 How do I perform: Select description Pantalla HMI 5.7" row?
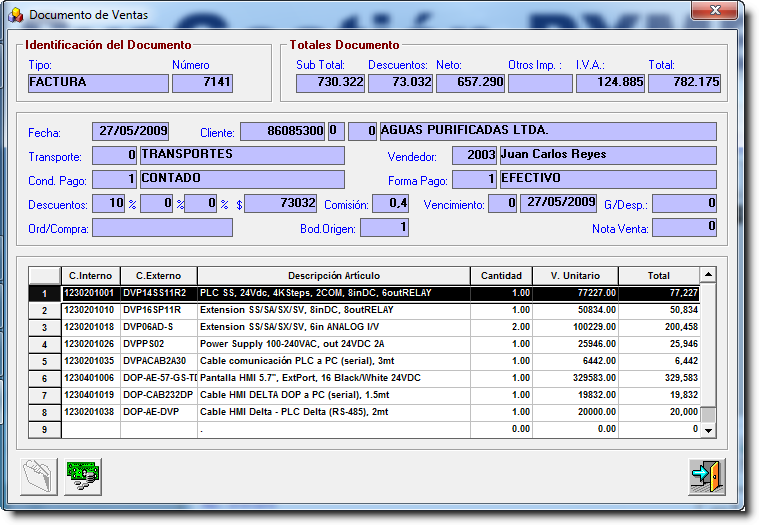[x=334, y=378]
